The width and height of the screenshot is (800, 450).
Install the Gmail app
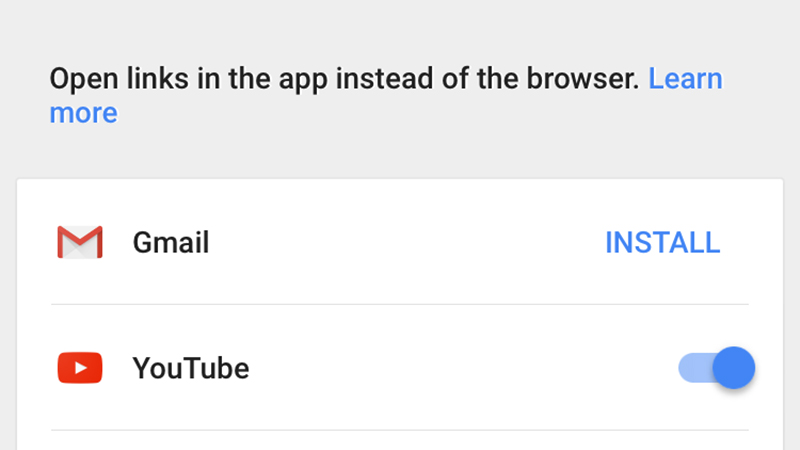[662, 242]
